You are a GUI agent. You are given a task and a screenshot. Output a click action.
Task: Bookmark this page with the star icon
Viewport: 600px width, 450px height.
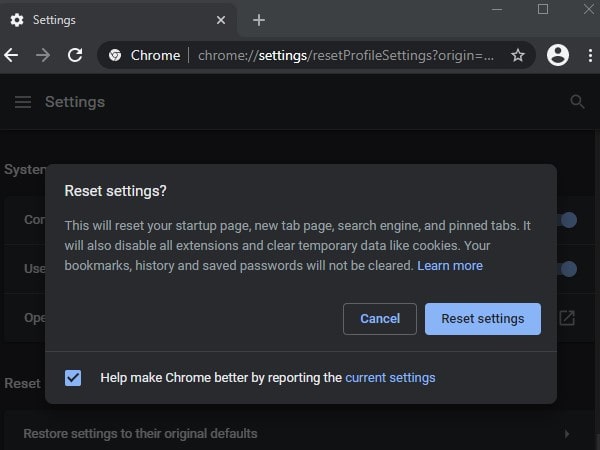coord(518,55)
